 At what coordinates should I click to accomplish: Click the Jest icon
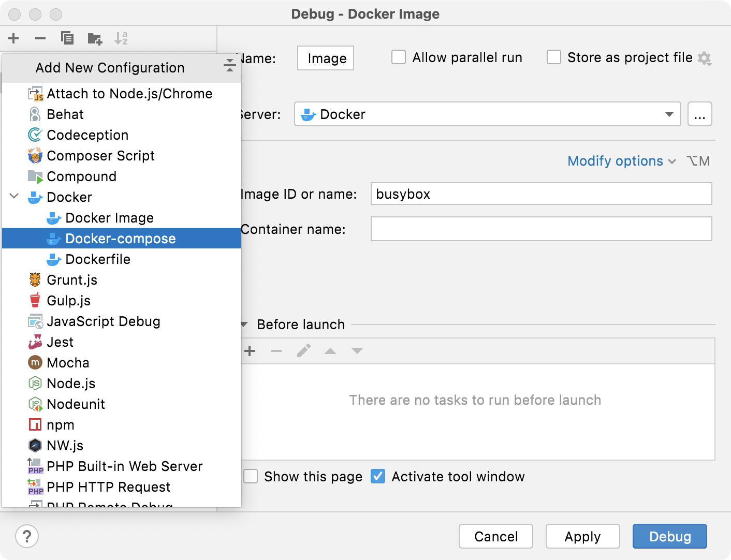35,342
